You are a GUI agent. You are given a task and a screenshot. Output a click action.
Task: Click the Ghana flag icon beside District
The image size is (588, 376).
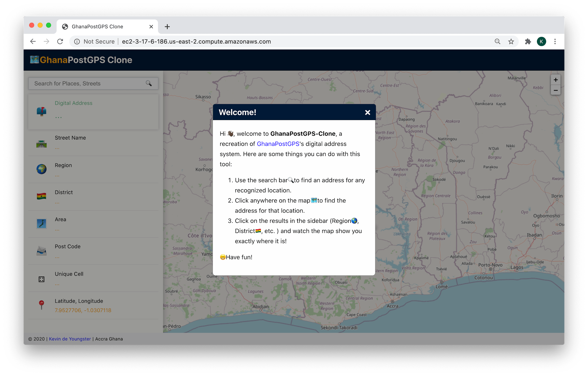coord(41,196)
